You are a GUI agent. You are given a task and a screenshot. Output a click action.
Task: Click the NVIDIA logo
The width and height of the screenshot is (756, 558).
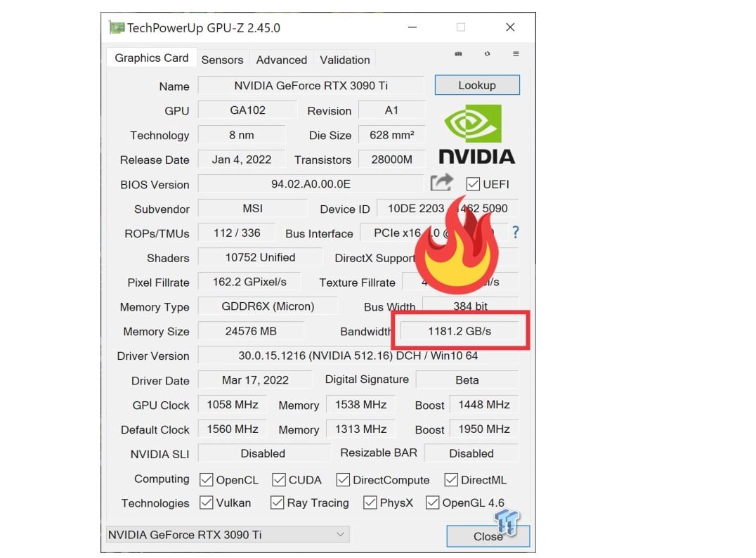tap(476, 134)
